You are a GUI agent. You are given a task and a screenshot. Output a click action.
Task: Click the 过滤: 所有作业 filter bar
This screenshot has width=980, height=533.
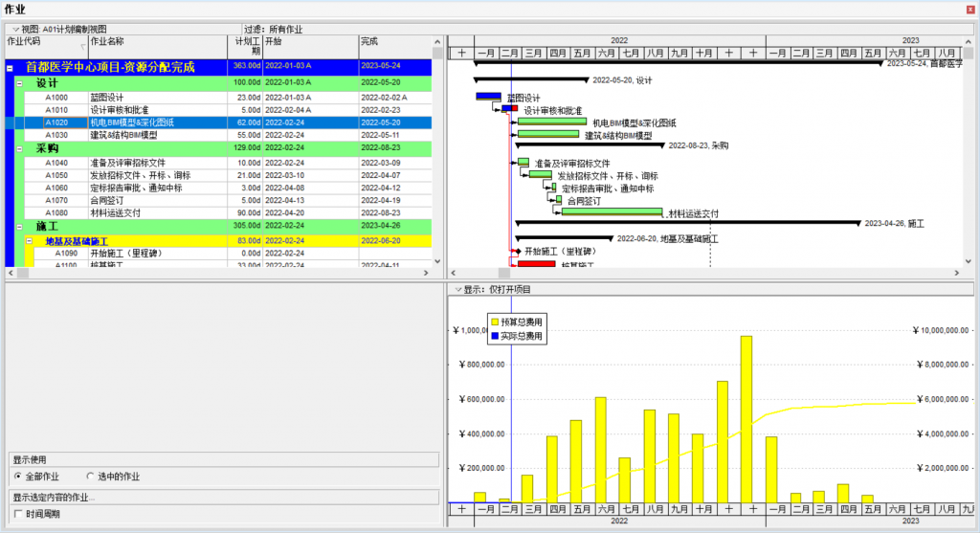click(273, 30)
